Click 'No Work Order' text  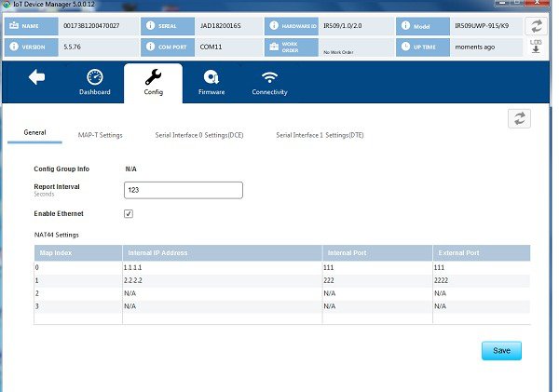click(x=338, y=52)
